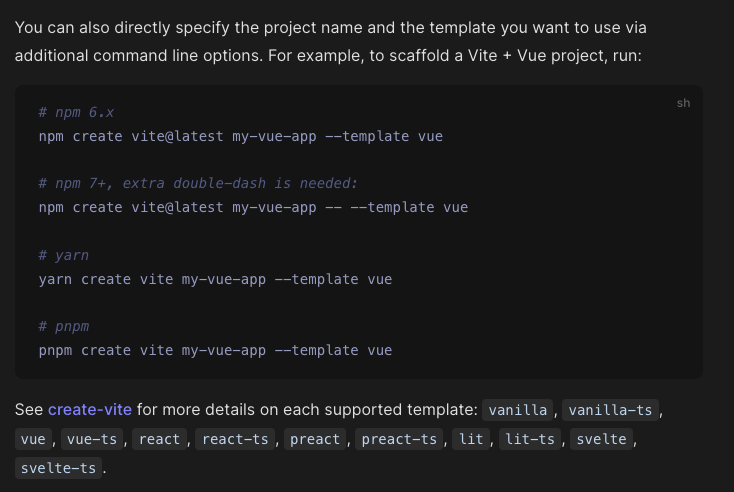Click the "preact-ts" template code tag
Image resolution: width=734 pixels, height=492 pixels.
coord(399,439)
